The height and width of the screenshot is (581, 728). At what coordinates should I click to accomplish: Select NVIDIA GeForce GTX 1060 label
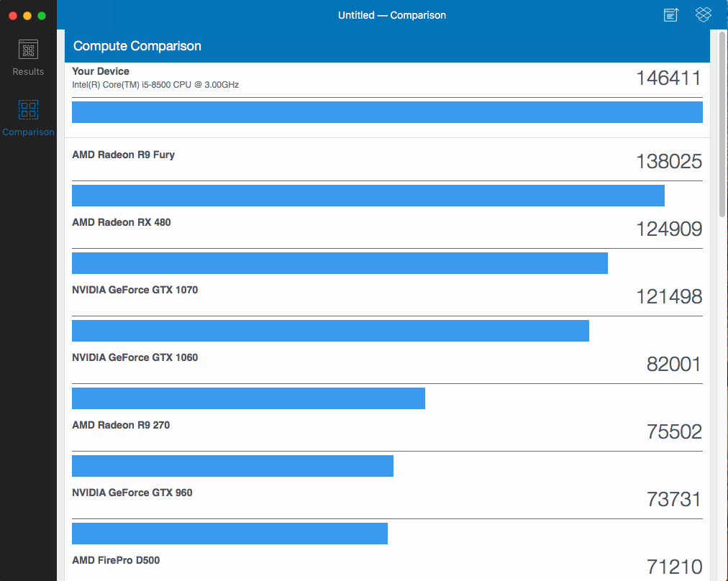135,357
